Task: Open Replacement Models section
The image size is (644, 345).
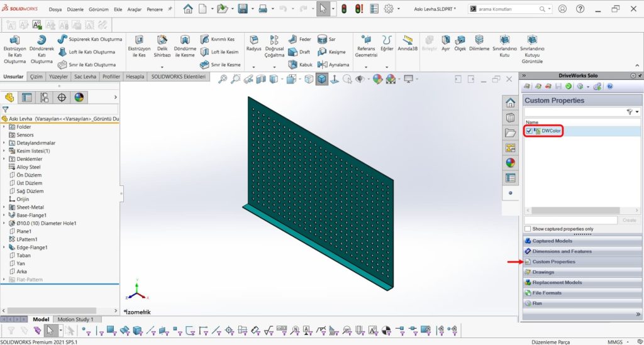Action: pyautogui.click(x=582, y=282)
